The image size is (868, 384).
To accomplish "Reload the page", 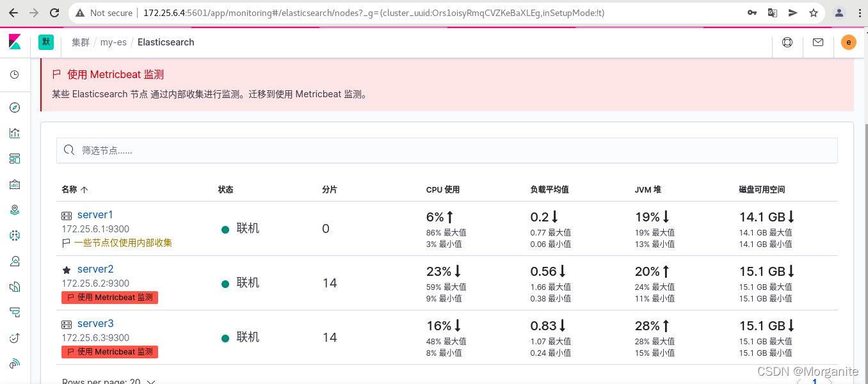I will [x=55, y=13].
